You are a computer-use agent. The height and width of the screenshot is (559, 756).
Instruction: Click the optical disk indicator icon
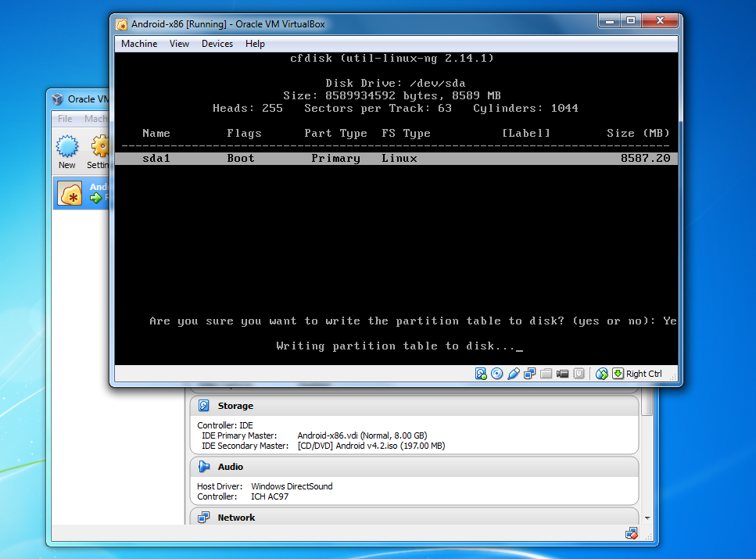(497, 374)
